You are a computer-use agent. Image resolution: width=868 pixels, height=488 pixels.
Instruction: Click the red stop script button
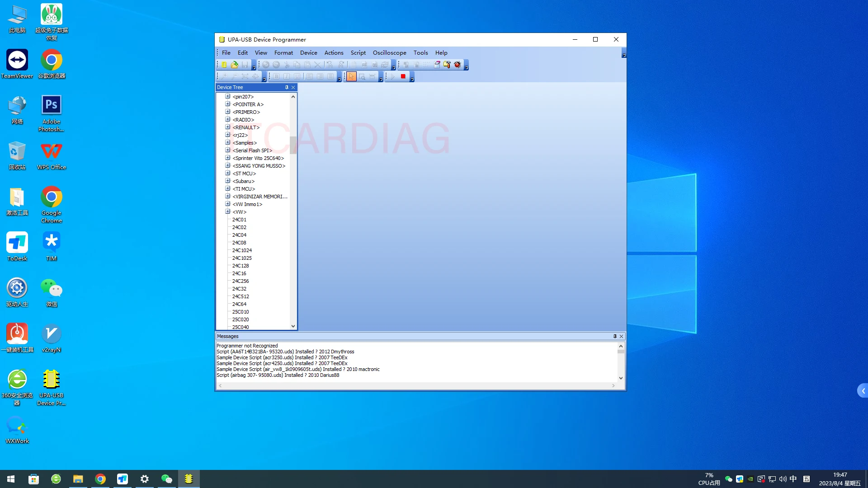click(x=403, y=77)
